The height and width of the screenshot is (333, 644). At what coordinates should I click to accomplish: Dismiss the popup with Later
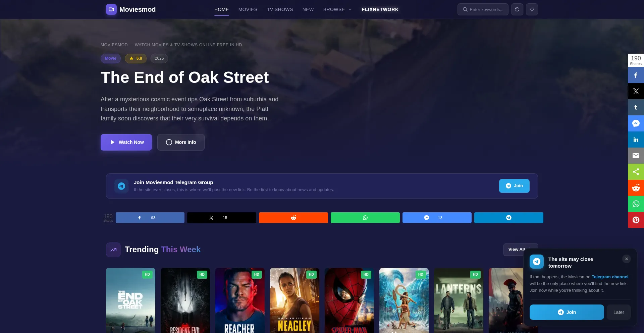619,312
